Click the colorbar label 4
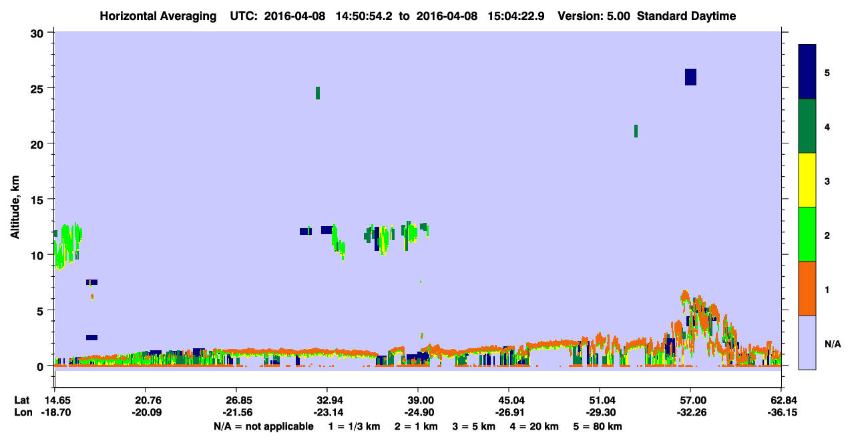This screenshot has width=868, height=445. 827,127
